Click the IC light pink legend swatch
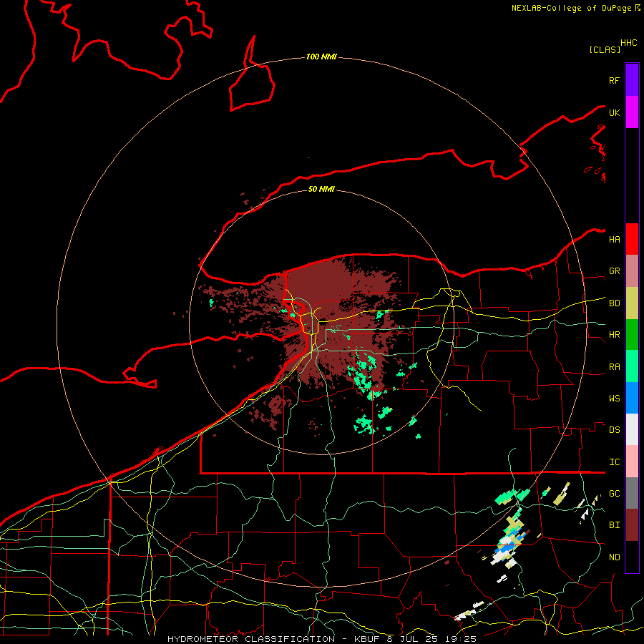Viewport: 644px width, 644px height. [x=632, y=462]
